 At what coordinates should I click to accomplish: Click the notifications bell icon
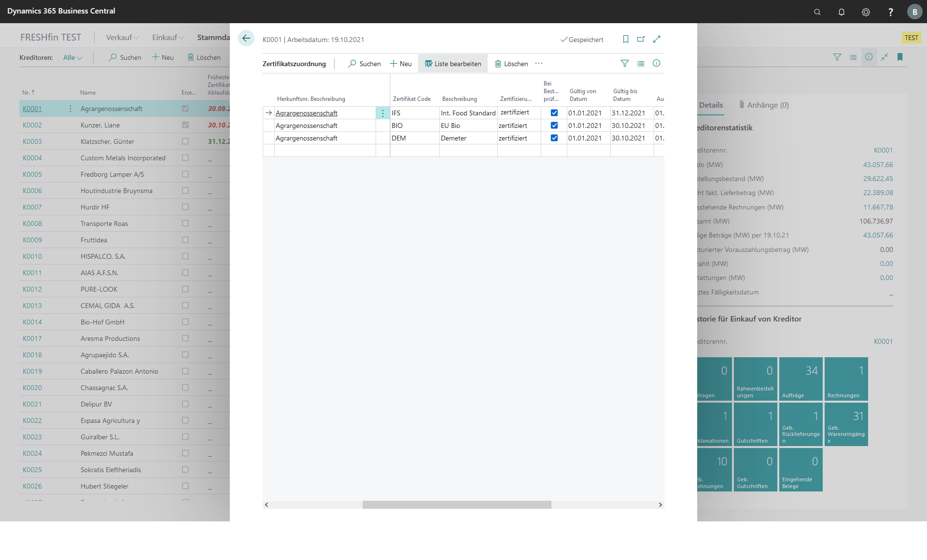[x=841, y=12]
